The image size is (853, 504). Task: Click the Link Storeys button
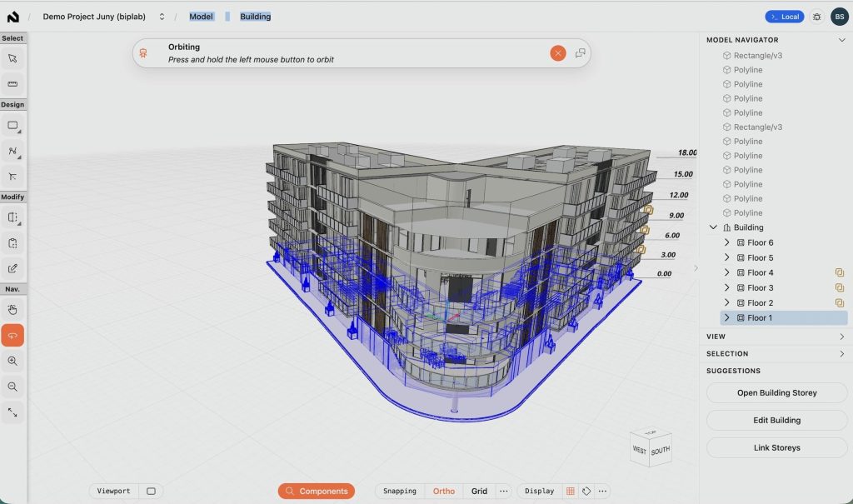(x=777, y=448)
